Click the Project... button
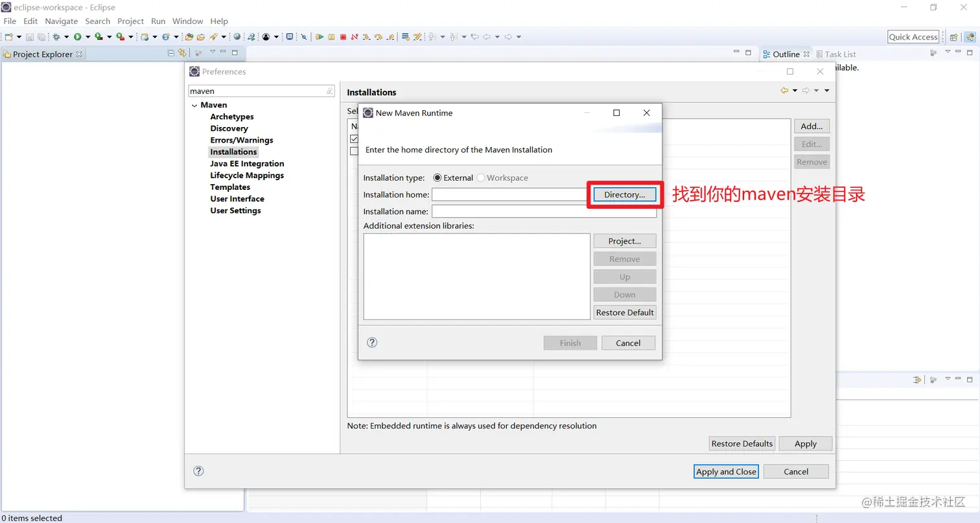This screenshot has width=980, height=523. coord(625,241)
